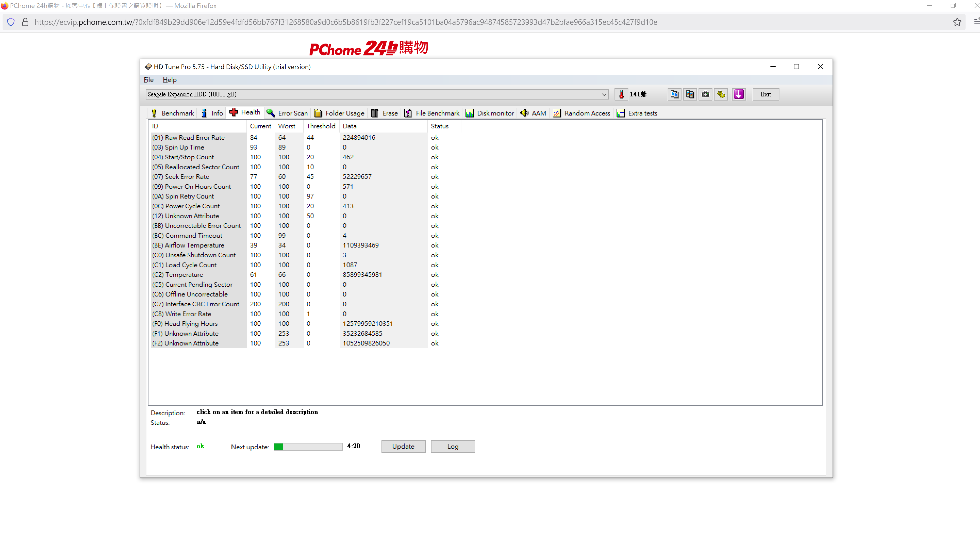Viewport: 980px width, 535px height.
Task: Select the (C0) Unsafe Shutdown Count row
Action: click(x=306, y=255)
